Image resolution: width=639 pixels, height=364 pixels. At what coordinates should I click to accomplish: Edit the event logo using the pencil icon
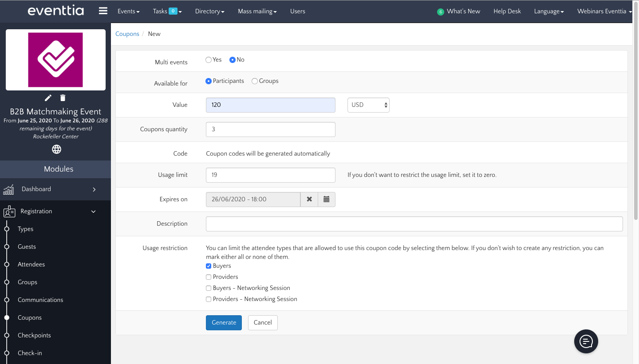(48, 98)
